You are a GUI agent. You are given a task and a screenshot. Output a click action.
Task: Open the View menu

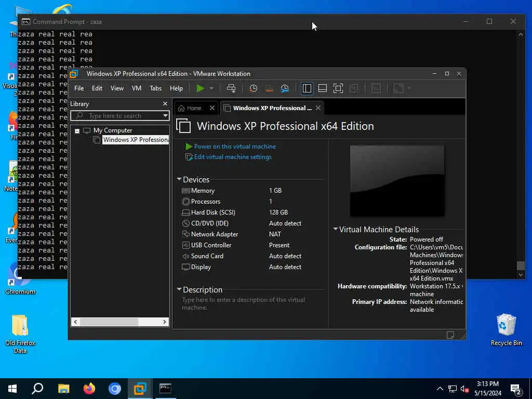tap(117, 88)
